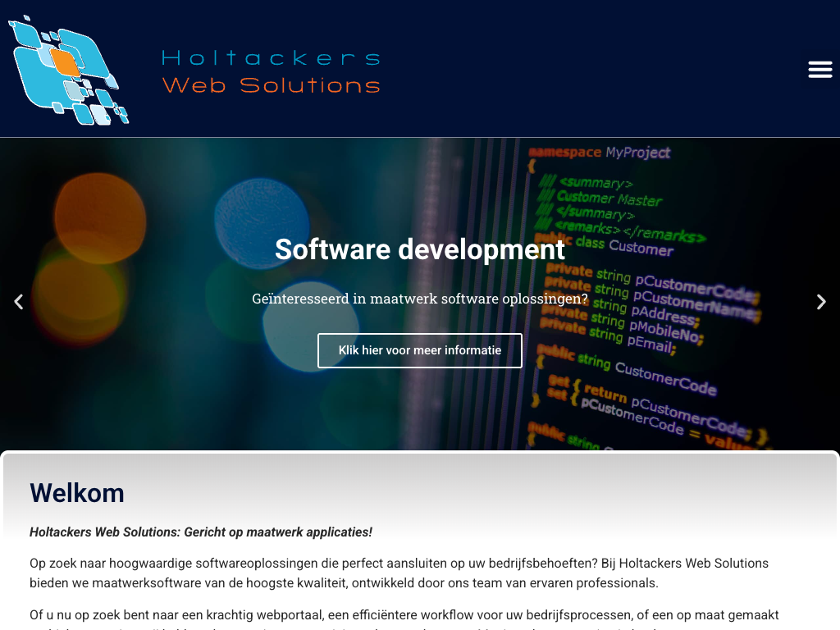Click the paragraph starting "Of u nu op zoek bent"
This screenshot has width=840, height=630.
(x=404, y=615)
